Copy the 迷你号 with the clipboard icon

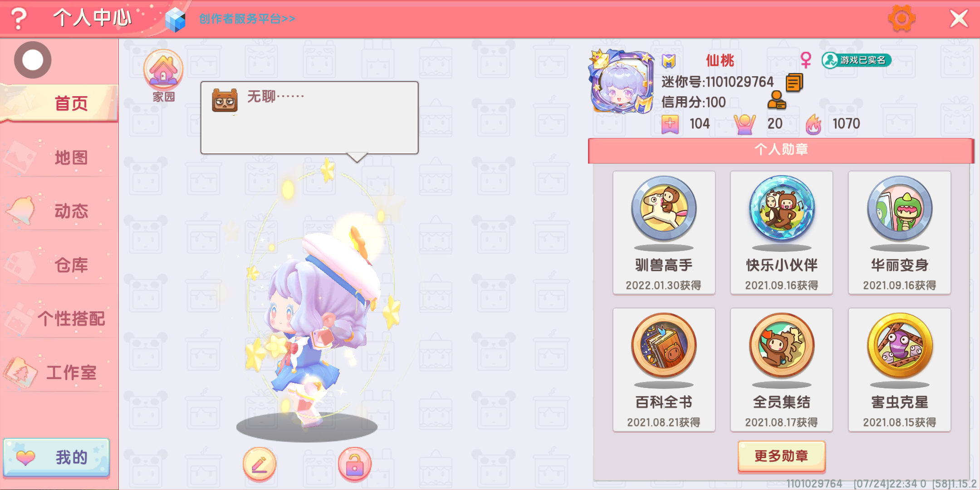[x=794, y=82]
